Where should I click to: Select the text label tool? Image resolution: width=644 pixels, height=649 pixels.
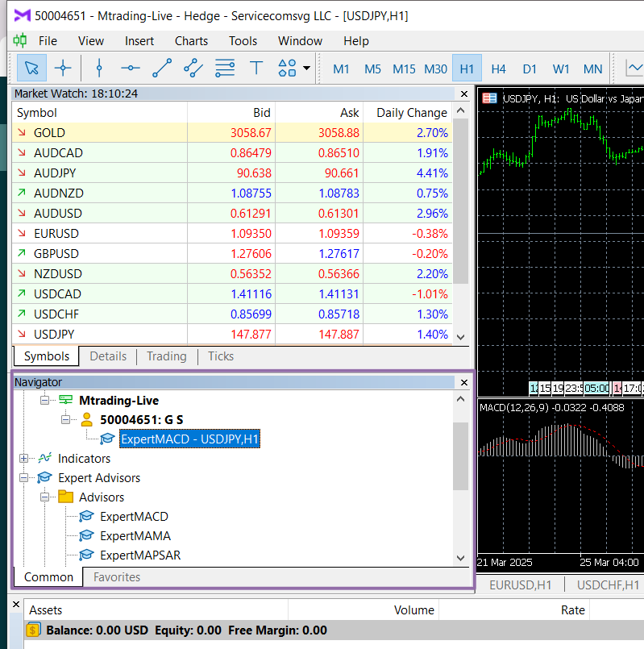click(x=256, y=68)
